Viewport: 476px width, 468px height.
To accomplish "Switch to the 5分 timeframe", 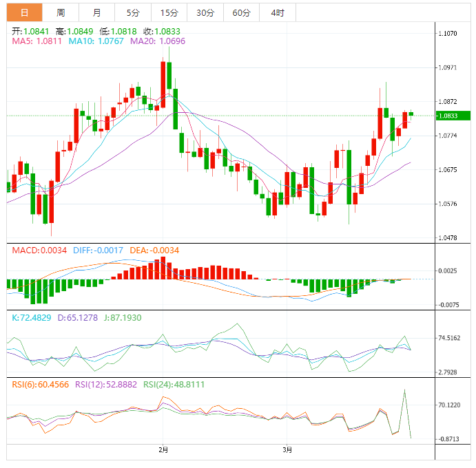I will pos(132,12).
